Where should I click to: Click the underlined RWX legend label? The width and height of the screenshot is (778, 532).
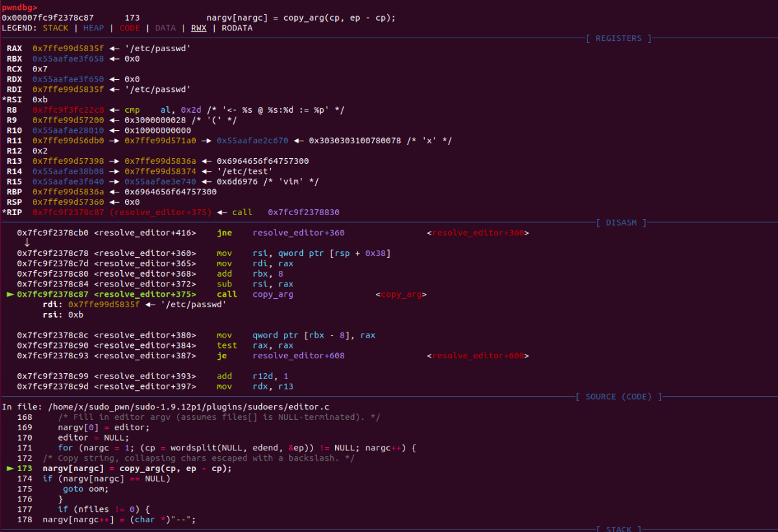[x=199, y=28]
